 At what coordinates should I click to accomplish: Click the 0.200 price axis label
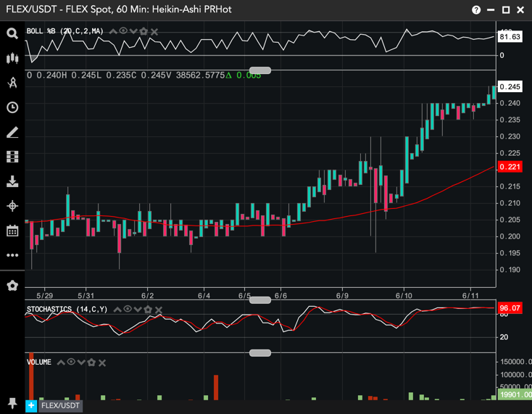tap(510, 236)
